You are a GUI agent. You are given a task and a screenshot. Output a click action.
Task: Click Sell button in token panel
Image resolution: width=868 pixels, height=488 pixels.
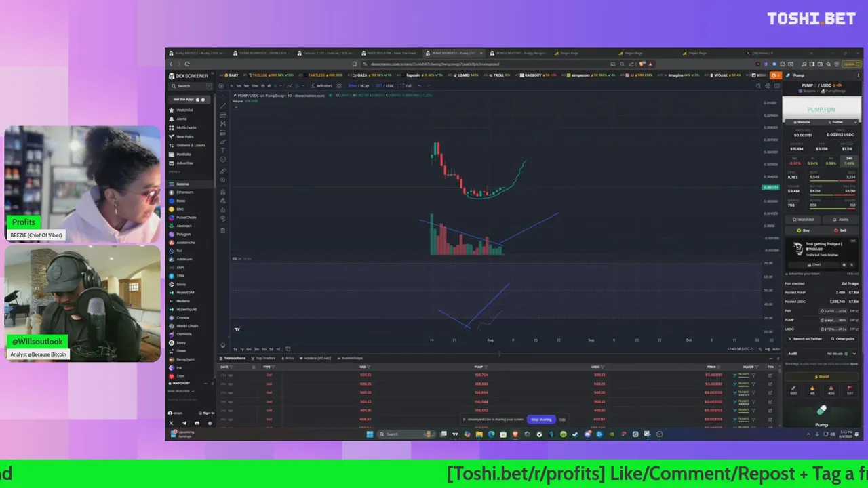pos(840,230)
